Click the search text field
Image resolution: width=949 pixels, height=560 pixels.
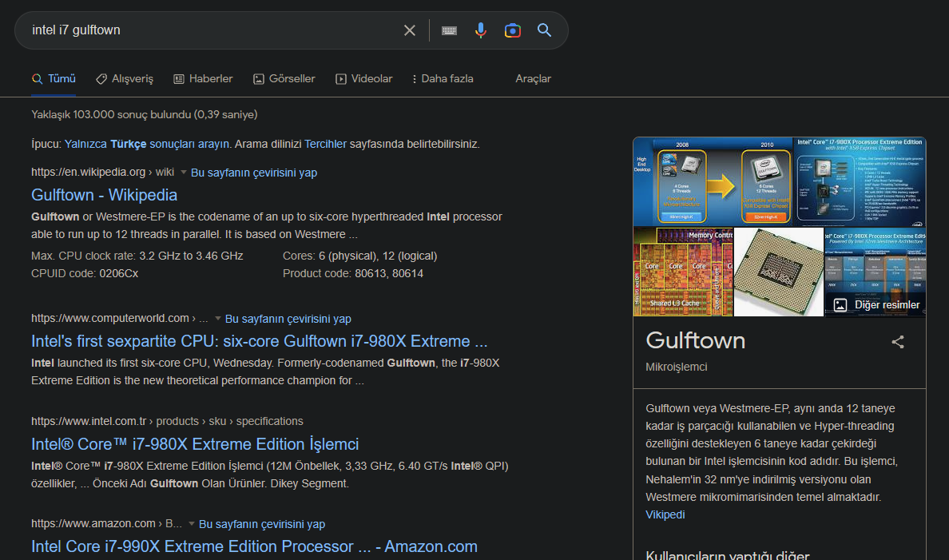[x=212, y=30]
